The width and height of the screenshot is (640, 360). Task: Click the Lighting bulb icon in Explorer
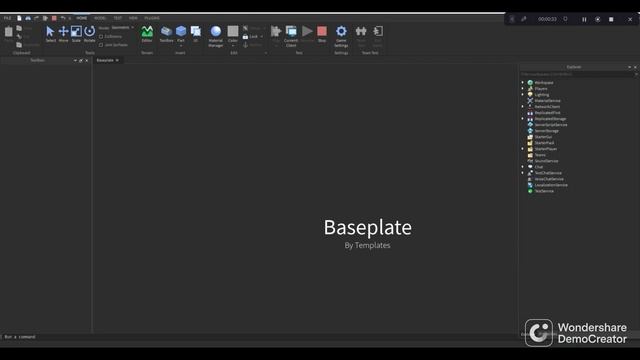530,95
